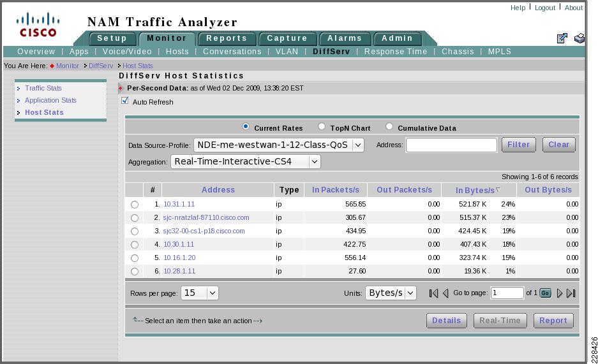The height and width of the screenshot is (364, 598).
Task: Click the edit notes icon at top right
Action: (562, 38)
